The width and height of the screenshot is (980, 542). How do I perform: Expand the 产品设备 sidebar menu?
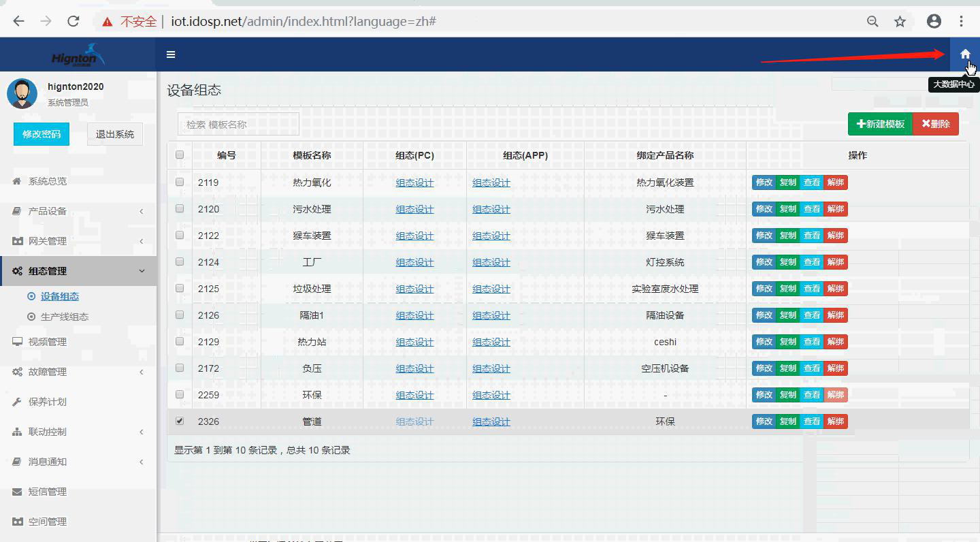[78, 211]
